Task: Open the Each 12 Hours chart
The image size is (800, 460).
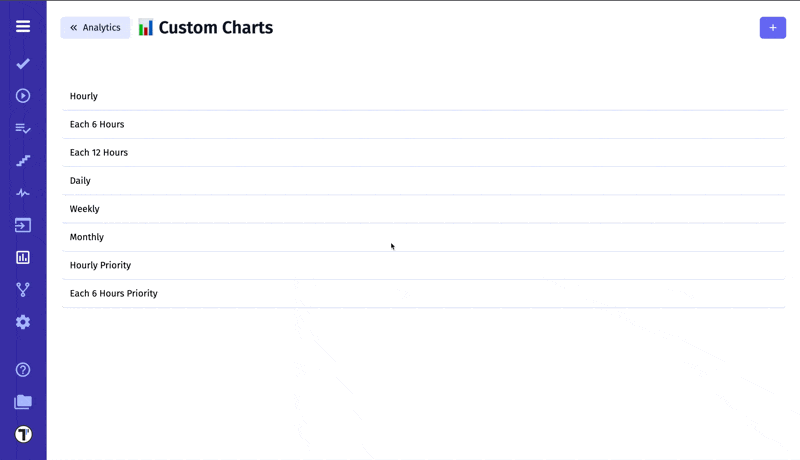Action: pyautogui.click(x=99, y=153)
